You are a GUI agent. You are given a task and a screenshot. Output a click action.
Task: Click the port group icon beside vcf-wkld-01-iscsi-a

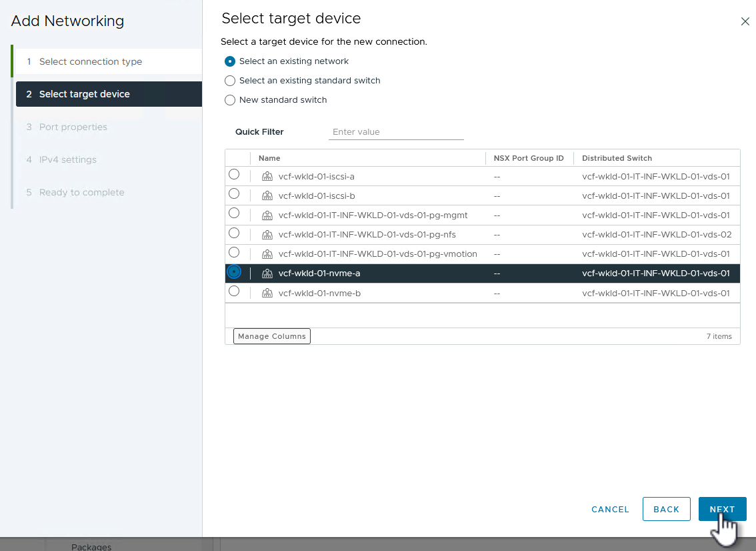[x=267, y=177]
